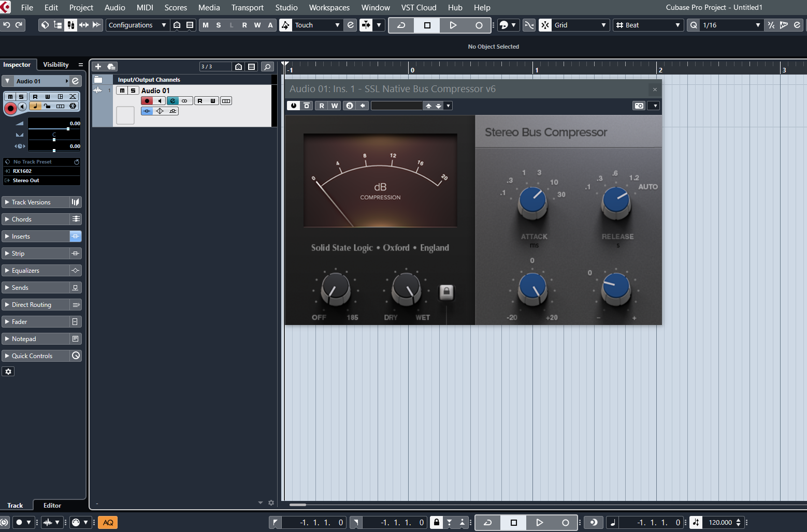Click the Audio 01 track waveform icon
This screenshot has width=807, height=532.
[97, 90]
